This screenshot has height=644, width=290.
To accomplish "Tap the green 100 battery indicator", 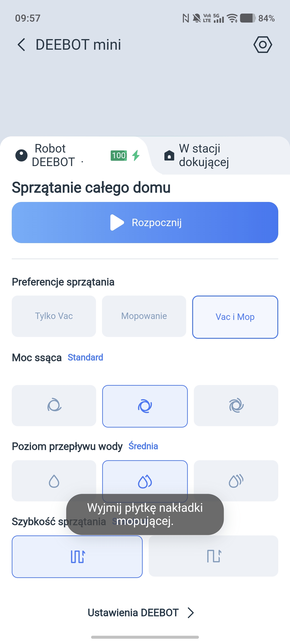I will (x=119, y=155).
